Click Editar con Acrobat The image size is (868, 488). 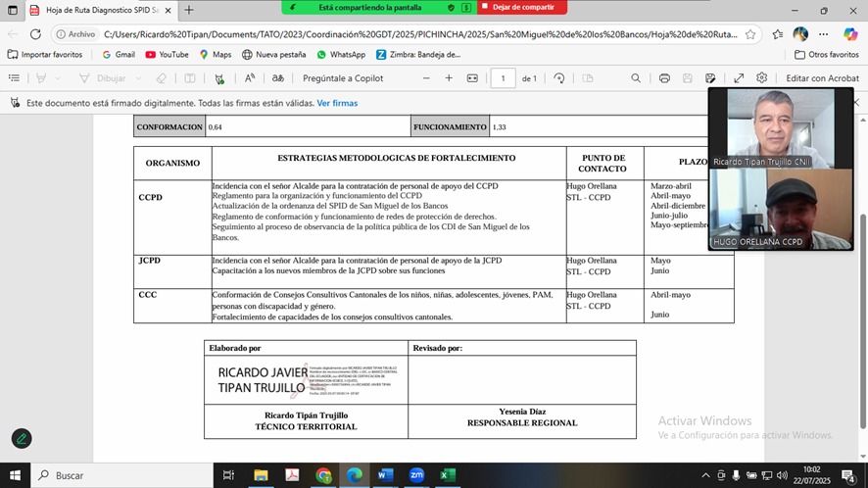click(822, 78)
